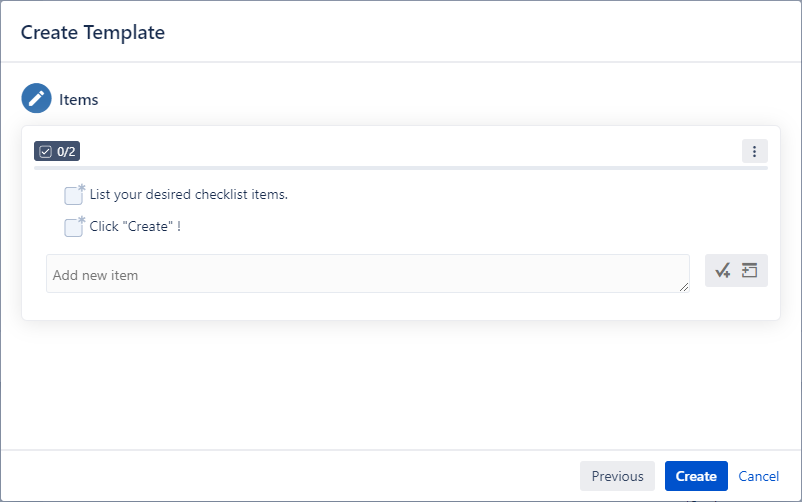Select the "List your desired checklist items." text
This screenshot has width=802, height=502.
[188, 194]
